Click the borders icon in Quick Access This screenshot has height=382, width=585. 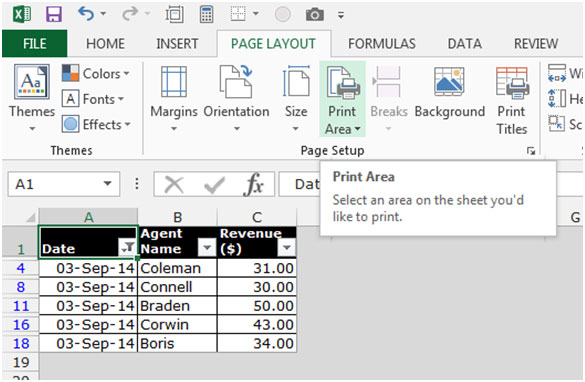click(238, 14)
